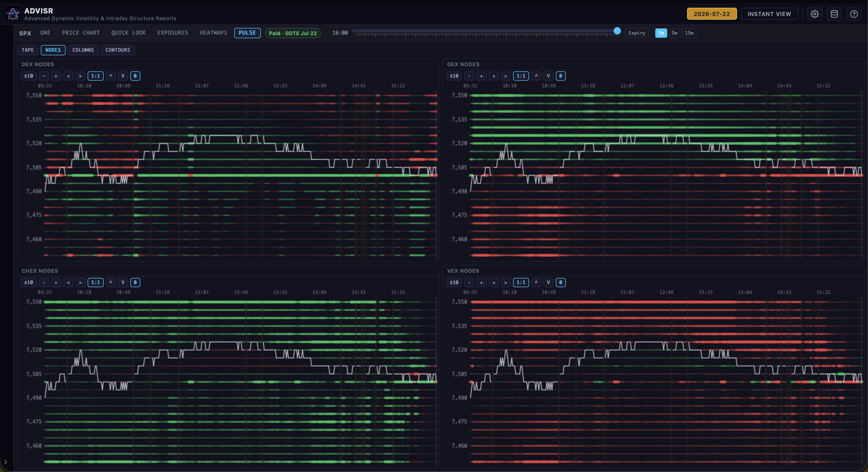868x472 pixels.
Task: Open the CONTOURS view
Action: tap(118, 50)
